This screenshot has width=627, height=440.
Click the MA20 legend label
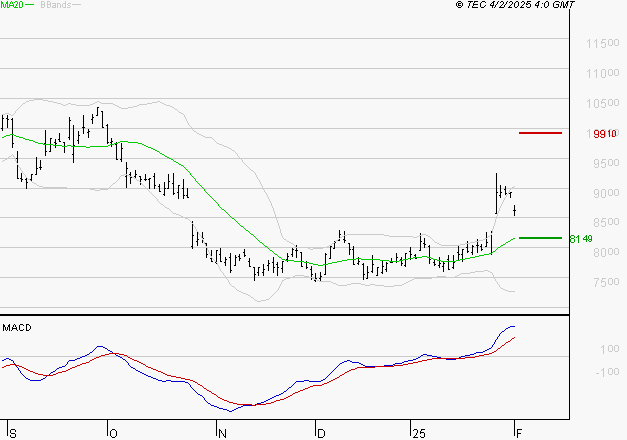pos(11,6)
